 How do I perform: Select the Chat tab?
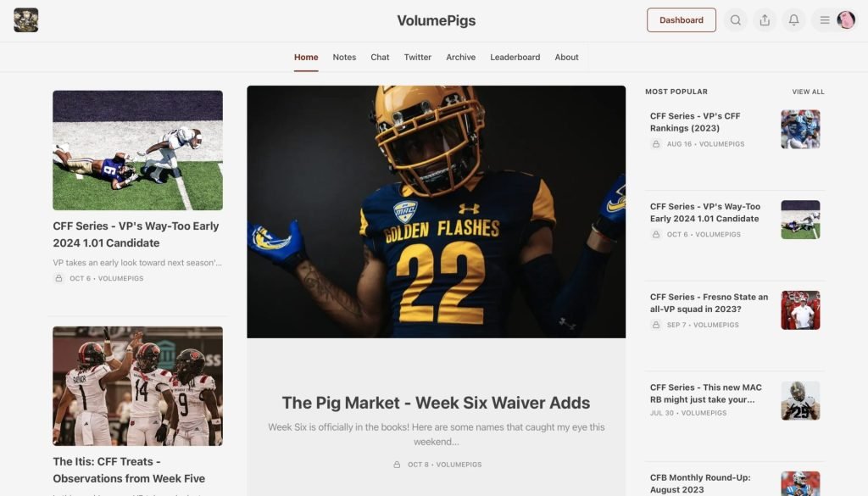coord(380,57)
